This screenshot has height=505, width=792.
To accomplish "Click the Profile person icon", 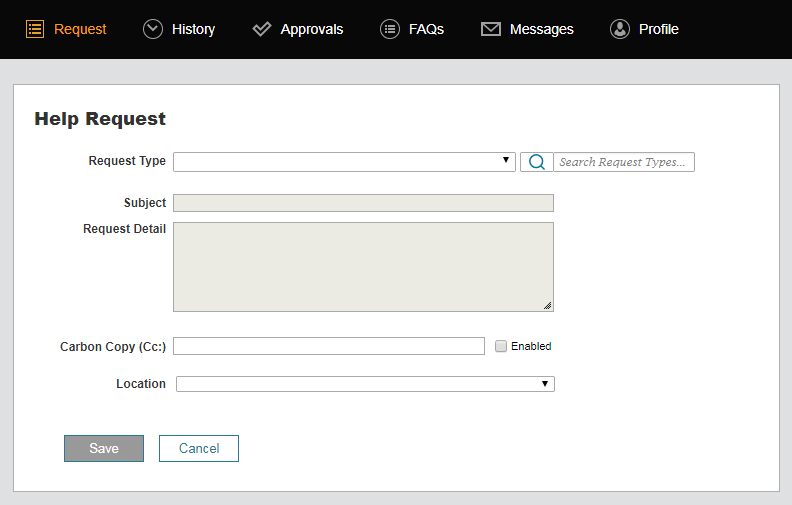I will point(620,29).
